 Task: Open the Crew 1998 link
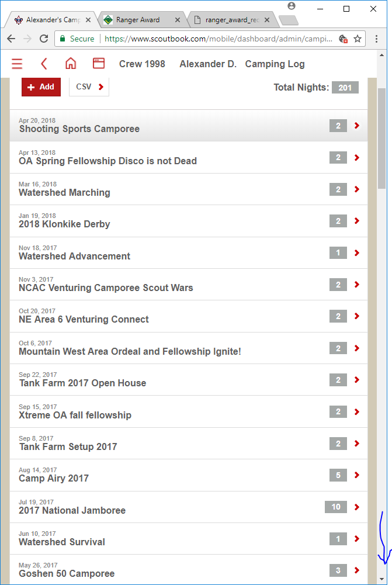142,64
